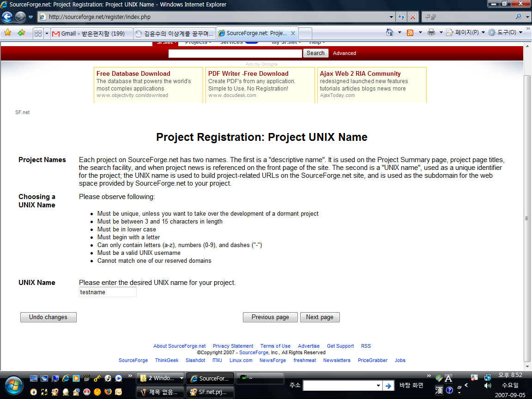Click the browser Forward arrow button
Image resolution: width=532 pixels, height=399 pixels.
[x=20, y=17]
